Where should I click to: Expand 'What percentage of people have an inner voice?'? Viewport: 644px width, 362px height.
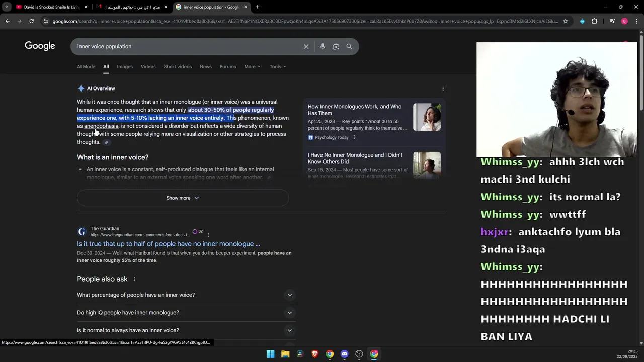coord(185,295)
